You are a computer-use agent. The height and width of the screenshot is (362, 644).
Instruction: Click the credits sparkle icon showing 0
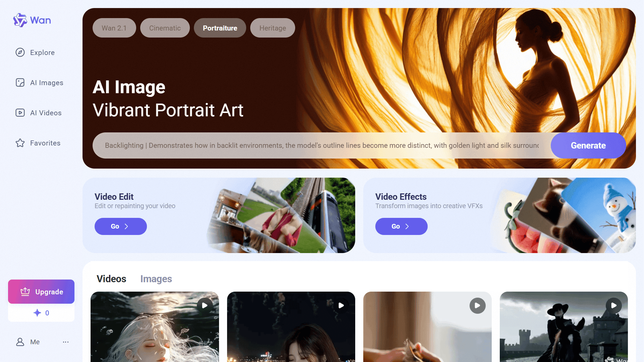[x=37, y=313]
